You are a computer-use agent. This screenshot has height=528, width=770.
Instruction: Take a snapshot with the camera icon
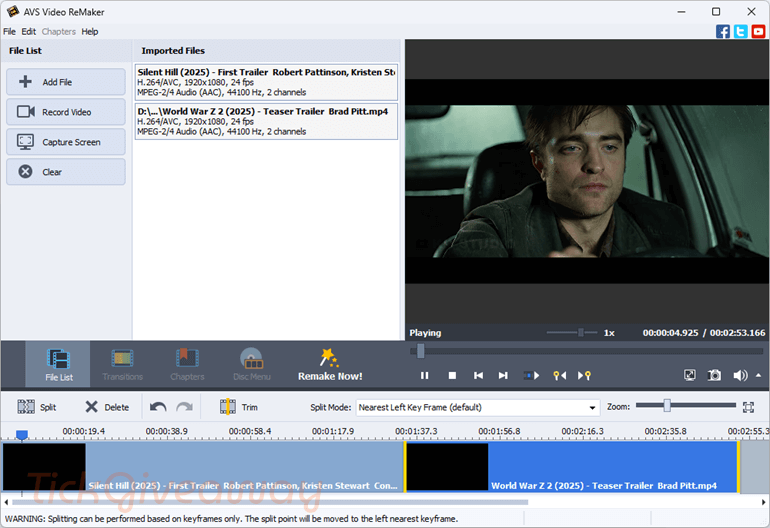(x=714, y=376)
